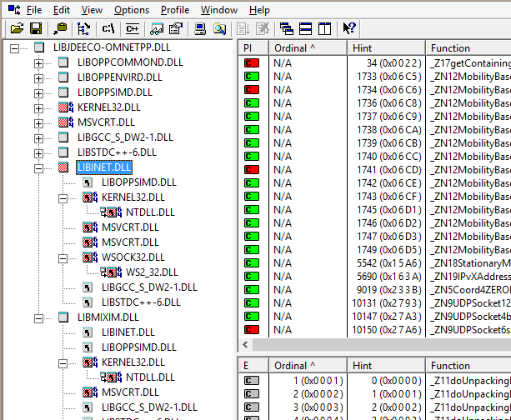Click the Tile Horizontally windows icon
The image size is (511, 420).
(306, 28)
